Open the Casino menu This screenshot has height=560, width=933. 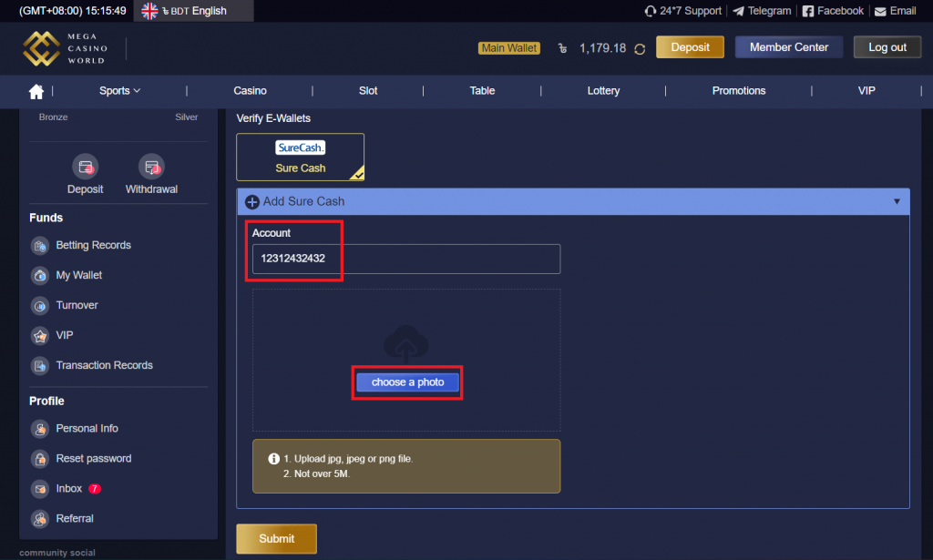[x=250, y=90]
